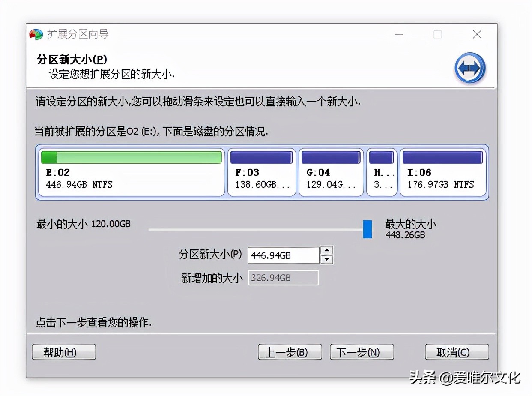This screenshot has height=396, width=532.
Task: Open the 帮助(H) dialog
Action: coord(63,352)
